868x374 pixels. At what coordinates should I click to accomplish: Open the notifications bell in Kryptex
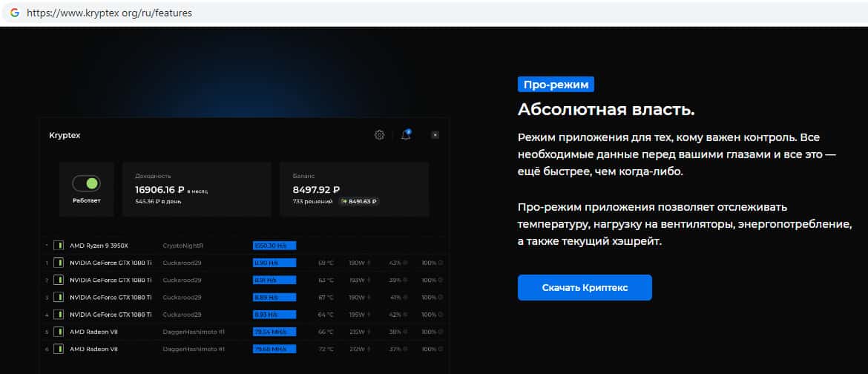(406, 134)
